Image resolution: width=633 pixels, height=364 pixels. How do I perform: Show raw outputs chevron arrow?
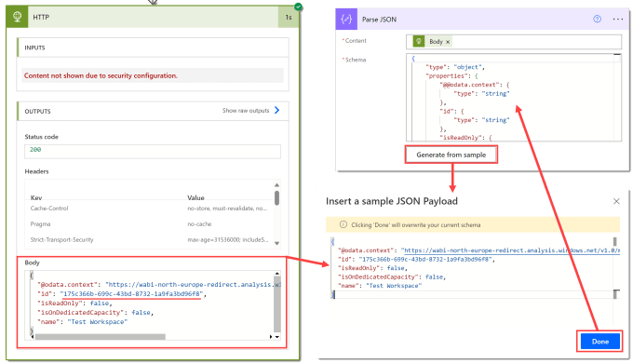pyautogui.click(x=277, y=110)
